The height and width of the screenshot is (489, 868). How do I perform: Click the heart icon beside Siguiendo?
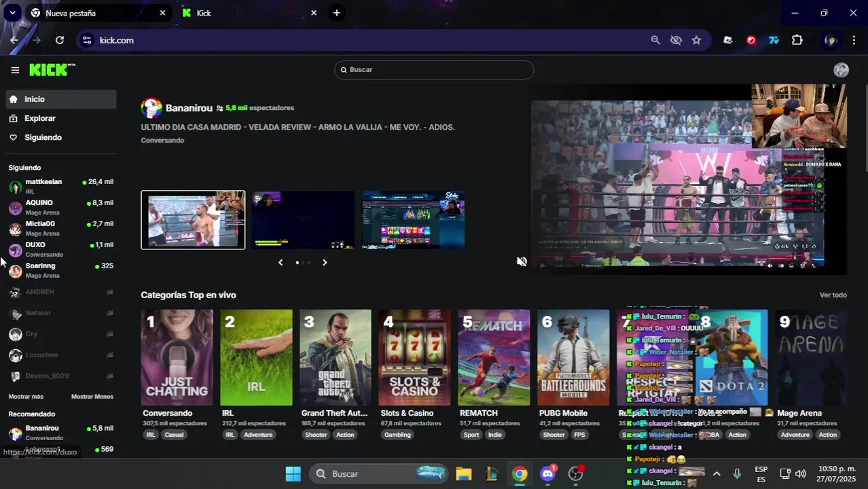(x=13, y=137)
